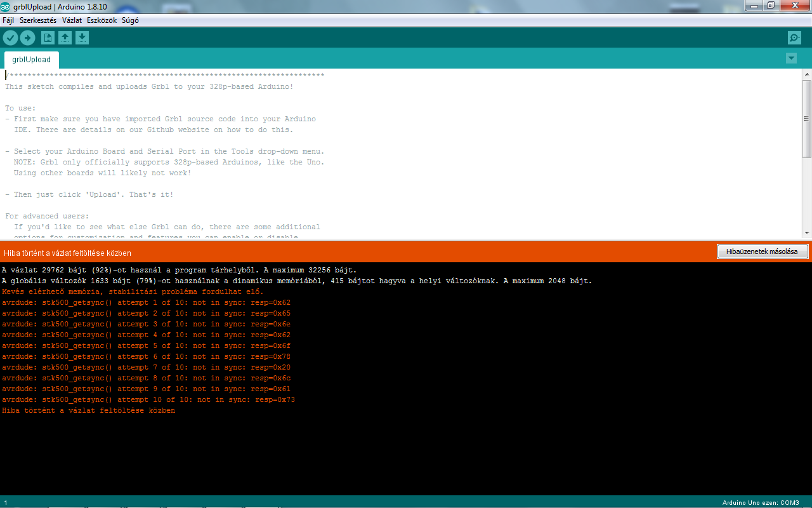
Task: Click the 'Using other boards will likely not work!' line
Action: [x=102, y=173]
